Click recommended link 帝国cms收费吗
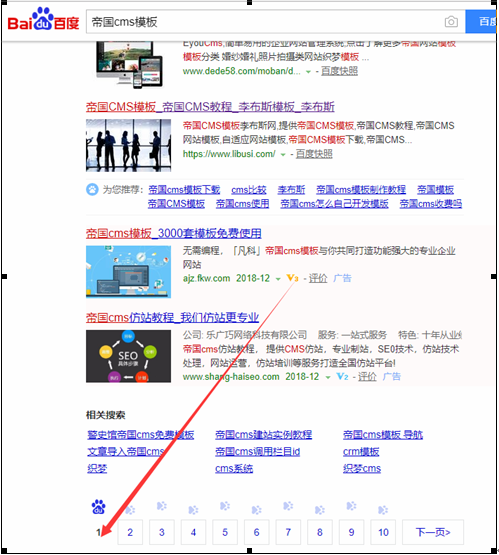 point(431,204)
